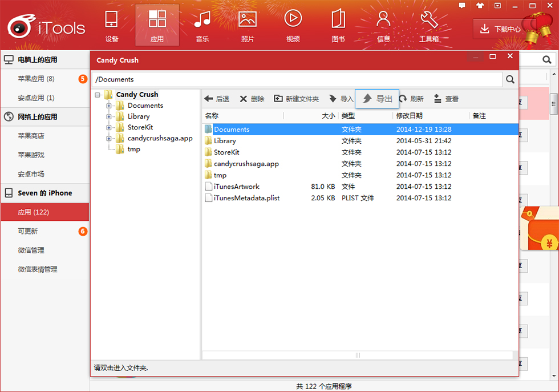Switch to the 图书 (Books) tab
The width and height of the screenshot is (559, 392).
pos(338,26)
